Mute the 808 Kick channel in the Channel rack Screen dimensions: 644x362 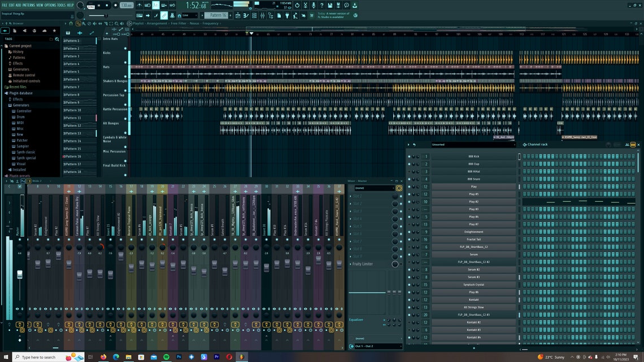click(x=409, y=156)
